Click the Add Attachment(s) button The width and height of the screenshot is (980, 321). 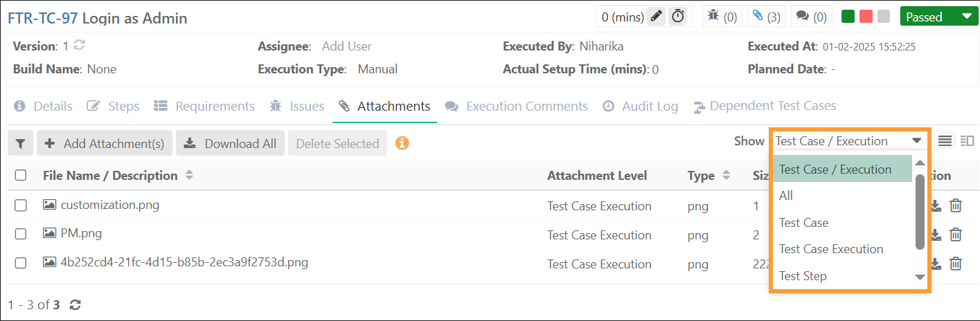click(105, 144)
